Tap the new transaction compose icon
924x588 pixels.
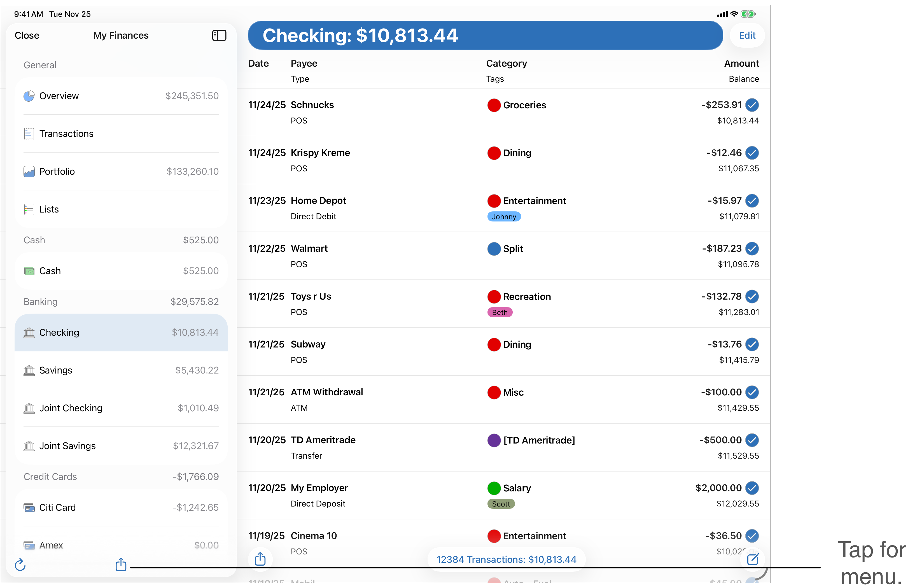coord(752,559)
